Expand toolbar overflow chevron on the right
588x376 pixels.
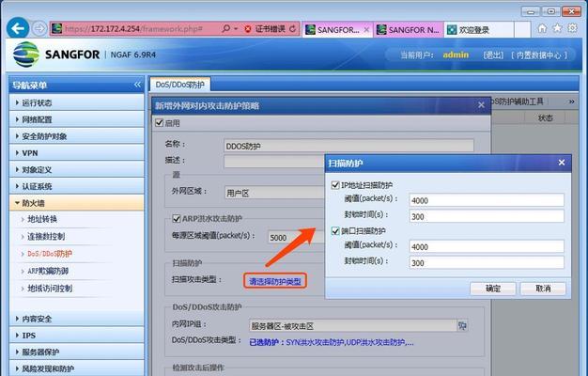click(571, 102)
